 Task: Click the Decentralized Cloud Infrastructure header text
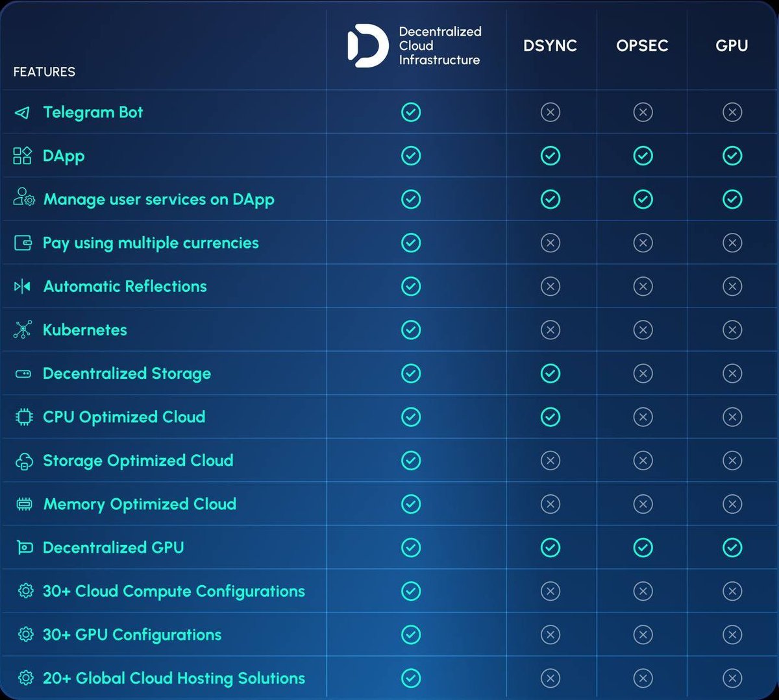tap(439, 46)
